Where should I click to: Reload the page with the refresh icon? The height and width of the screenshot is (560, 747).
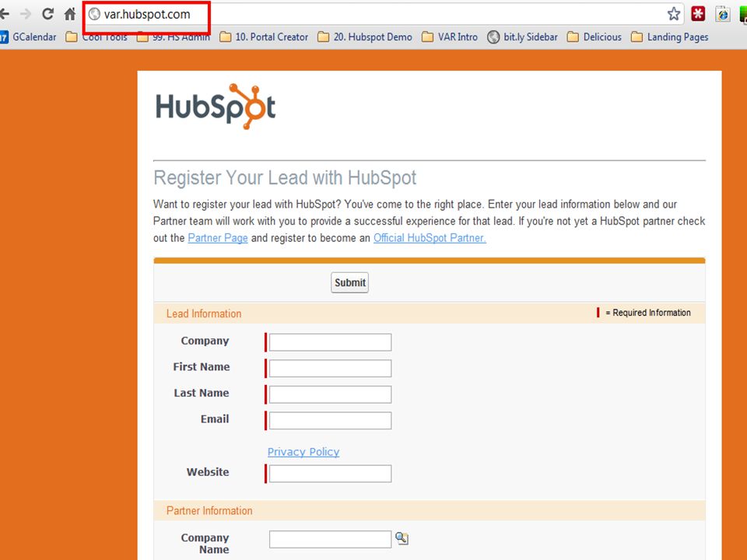47,14
